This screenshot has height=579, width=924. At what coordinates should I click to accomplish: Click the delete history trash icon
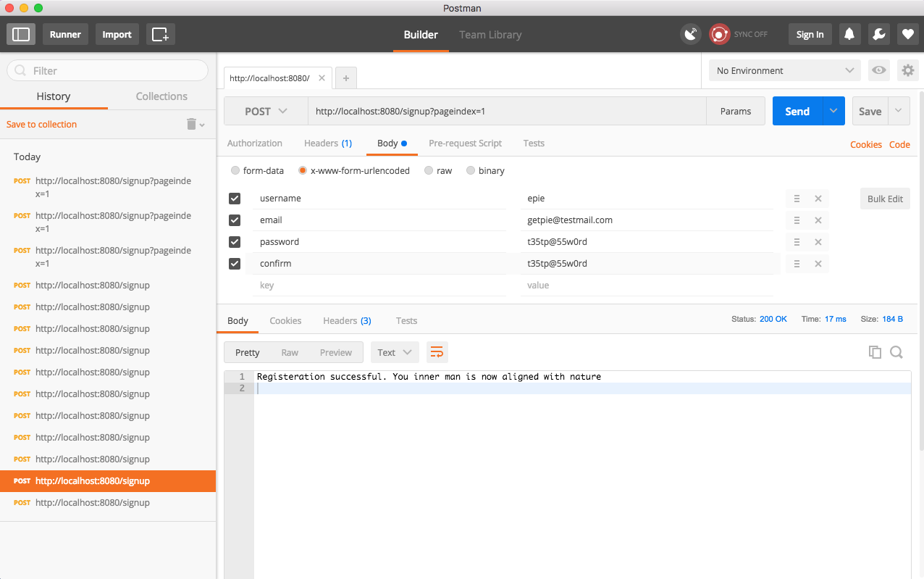pos(190,124)
